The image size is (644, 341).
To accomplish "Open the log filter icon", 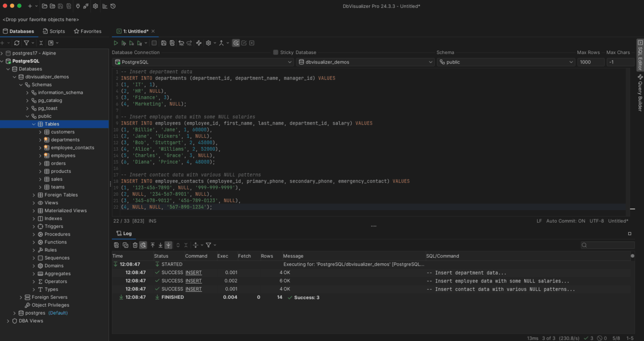I will (x=209, y=244).
